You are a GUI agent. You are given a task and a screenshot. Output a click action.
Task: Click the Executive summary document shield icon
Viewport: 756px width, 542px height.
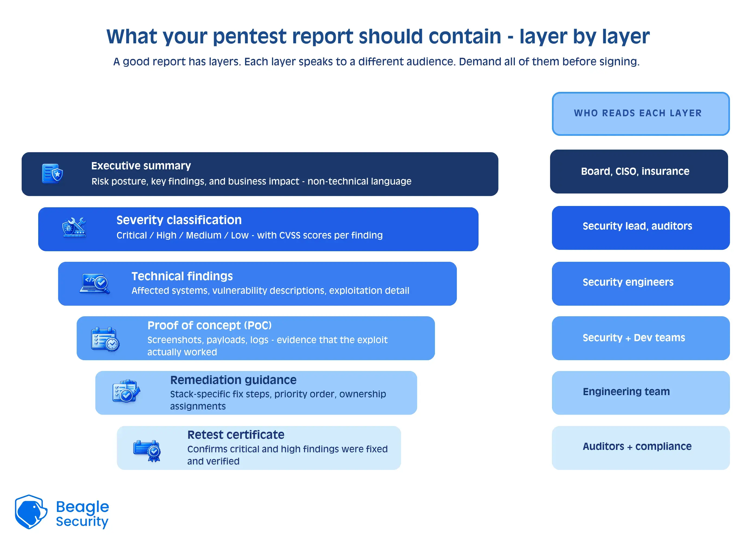click(x=53, y=173)
